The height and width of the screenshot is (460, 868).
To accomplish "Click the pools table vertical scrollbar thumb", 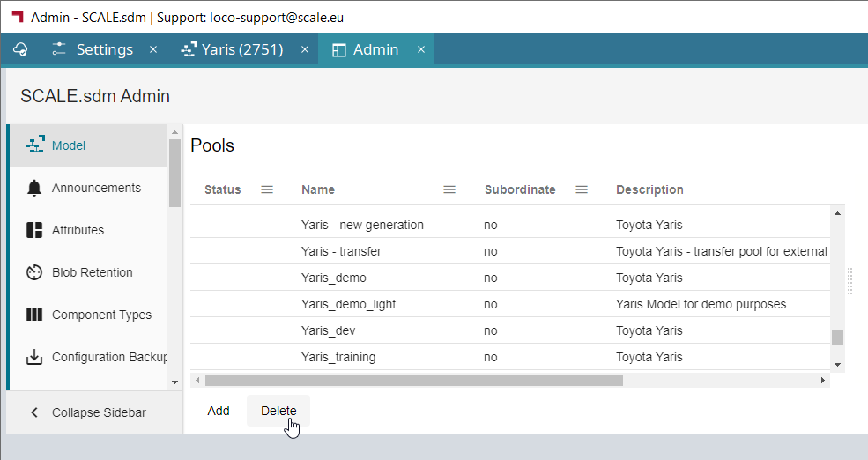I will tap(837, 337).
